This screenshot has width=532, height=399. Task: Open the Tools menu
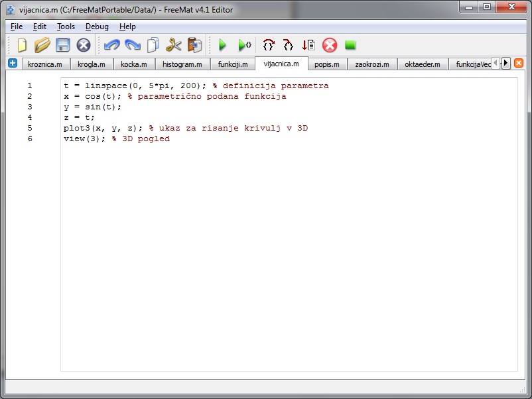[66, 27]
